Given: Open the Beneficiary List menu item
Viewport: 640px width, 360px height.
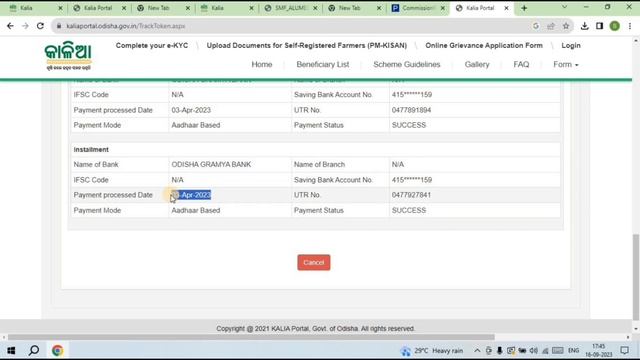Looking at the screenshot, I should 322,64.
